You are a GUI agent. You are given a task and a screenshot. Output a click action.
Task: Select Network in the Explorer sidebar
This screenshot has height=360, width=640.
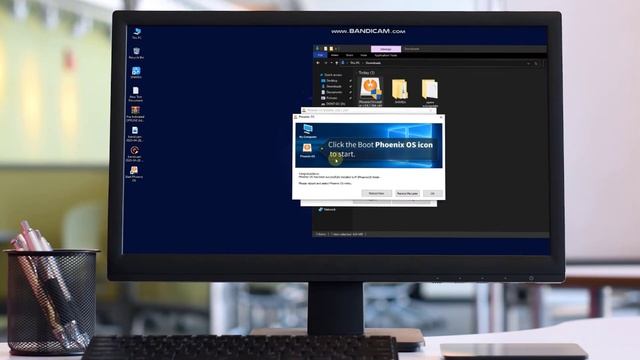click(327, 209)
